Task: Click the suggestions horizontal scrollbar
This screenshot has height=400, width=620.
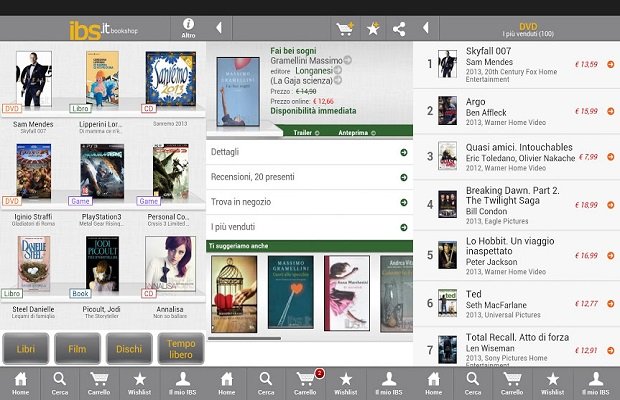Action: tap(244, 338)
